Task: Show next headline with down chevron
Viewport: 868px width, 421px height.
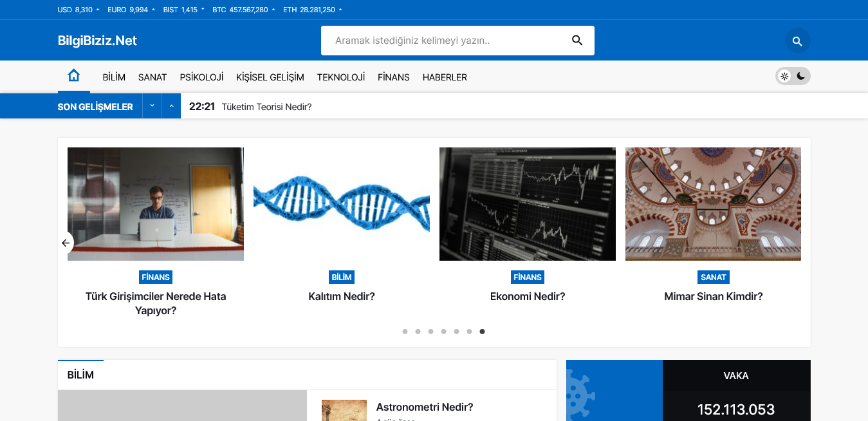Action: (x=152, y=106)
